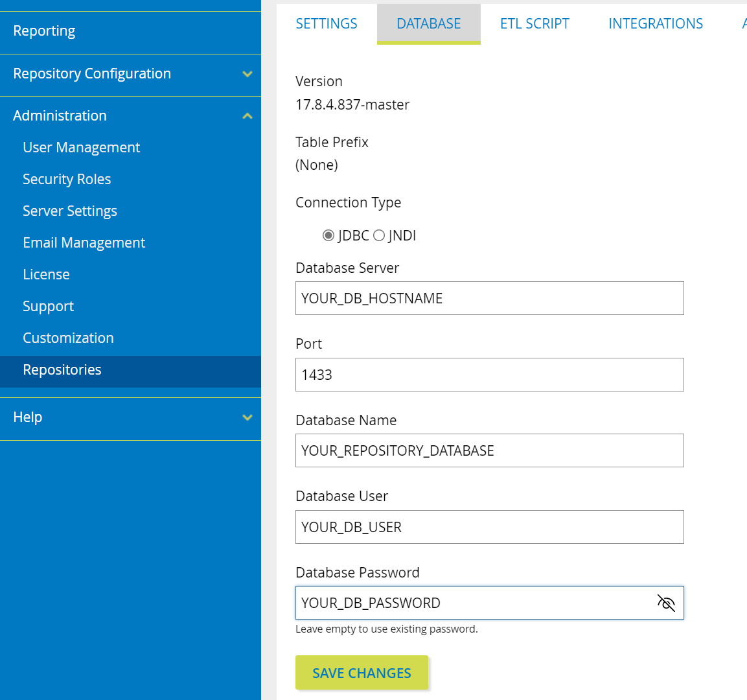This screenshot has height=700, width=747.
Task: Switch to the Settings tab
Action: 327,24
